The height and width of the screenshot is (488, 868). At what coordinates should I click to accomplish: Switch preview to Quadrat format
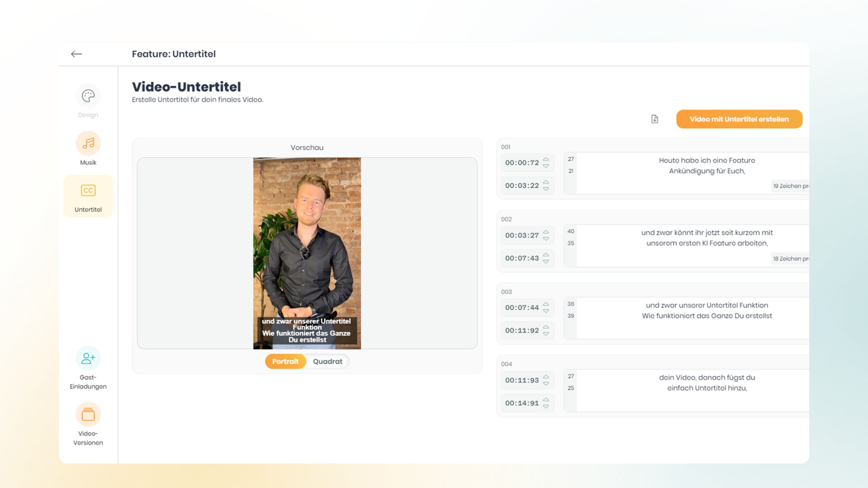point(328,361)
